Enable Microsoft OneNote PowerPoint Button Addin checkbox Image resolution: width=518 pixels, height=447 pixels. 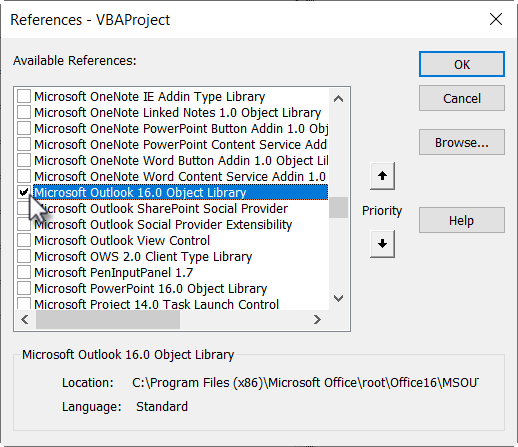click(x=24, y=128)
